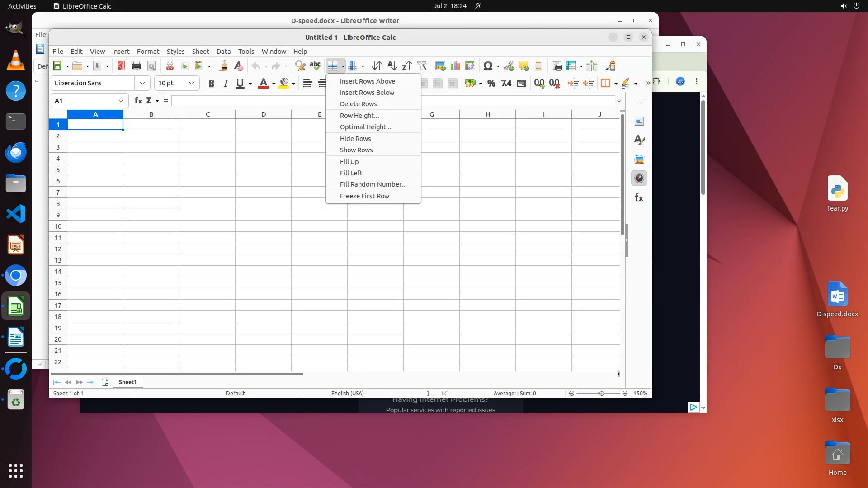The width and height of the screenshot is (868, 488).
Task: Click the Format as Percent icon
Action: pyautogui.click(x=491, y=83)
